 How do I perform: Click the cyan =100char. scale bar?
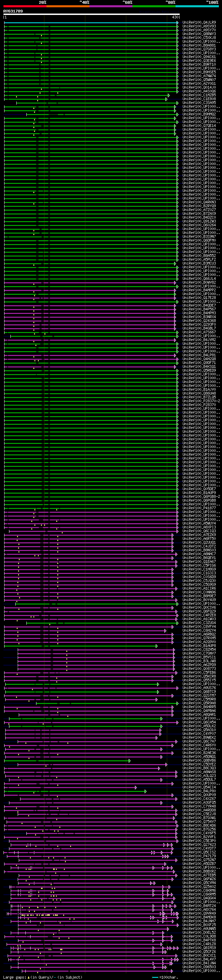pos(155,977)
